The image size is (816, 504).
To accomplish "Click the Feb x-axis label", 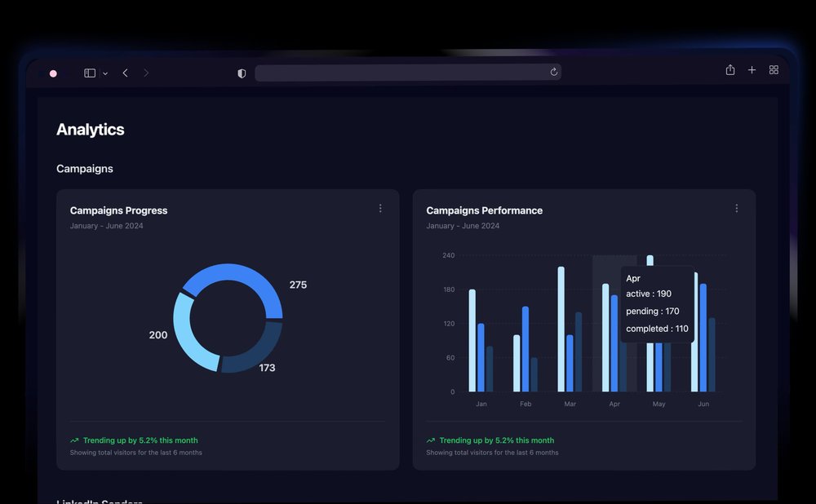I will 526,404.
